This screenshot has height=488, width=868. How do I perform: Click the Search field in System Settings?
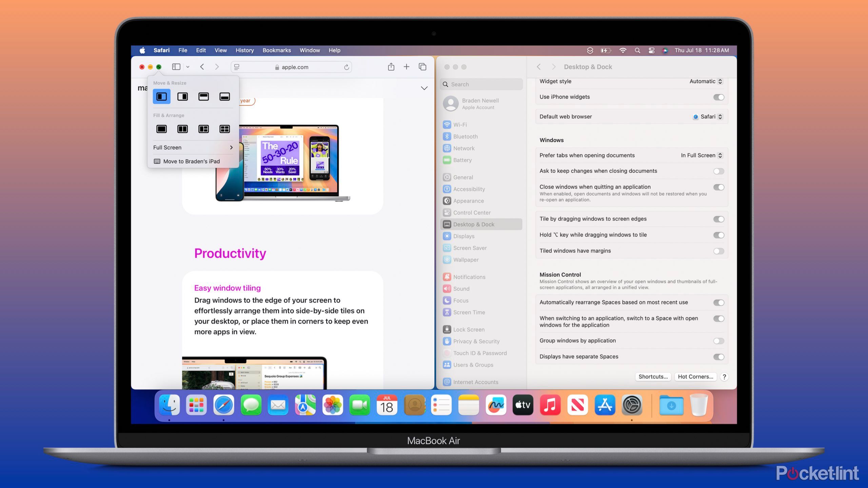point(482,84)
